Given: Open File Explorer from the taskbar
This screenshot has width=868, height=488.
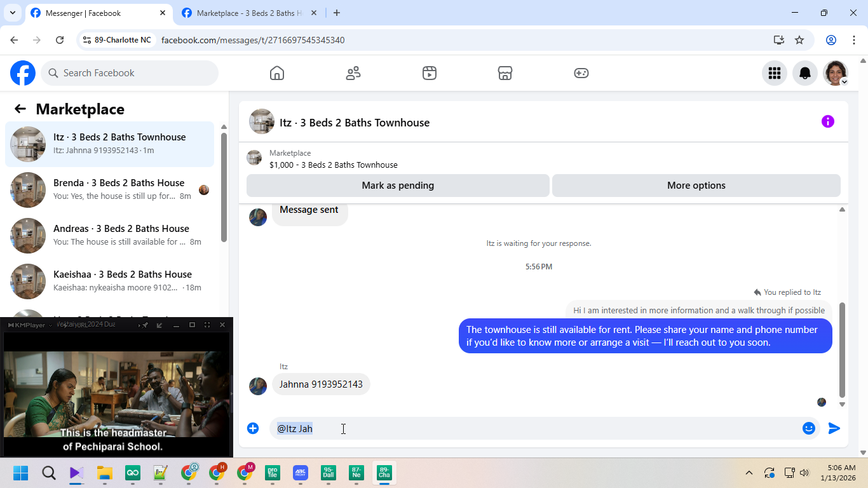Looking at the screenshot, I should coord(104,473).
